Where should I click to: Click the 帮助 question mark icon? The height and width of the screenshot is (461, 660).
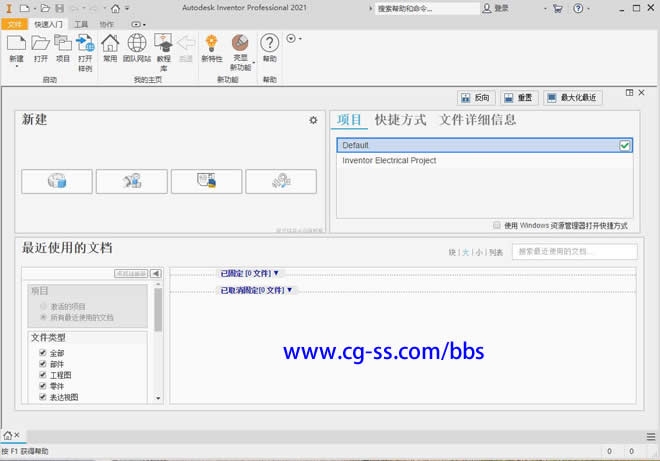pos(269,47)
